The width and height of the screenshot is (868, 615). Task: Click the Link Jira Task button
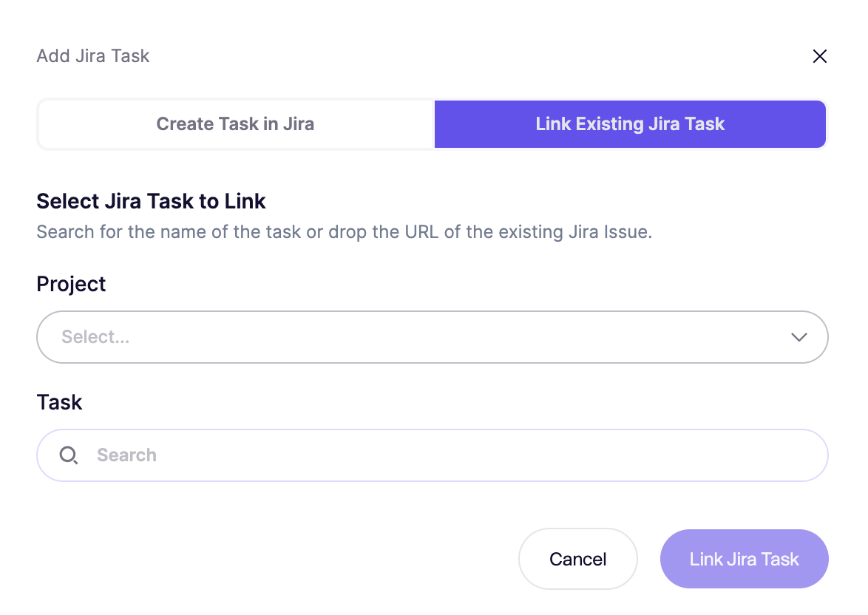tap(744, 559)
